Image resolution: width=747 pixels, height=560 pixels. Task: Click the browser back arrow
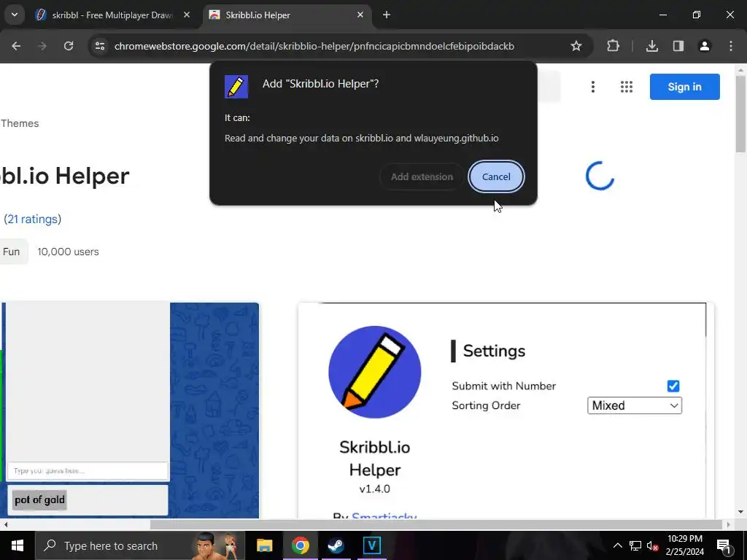click(x=16, y=46)
